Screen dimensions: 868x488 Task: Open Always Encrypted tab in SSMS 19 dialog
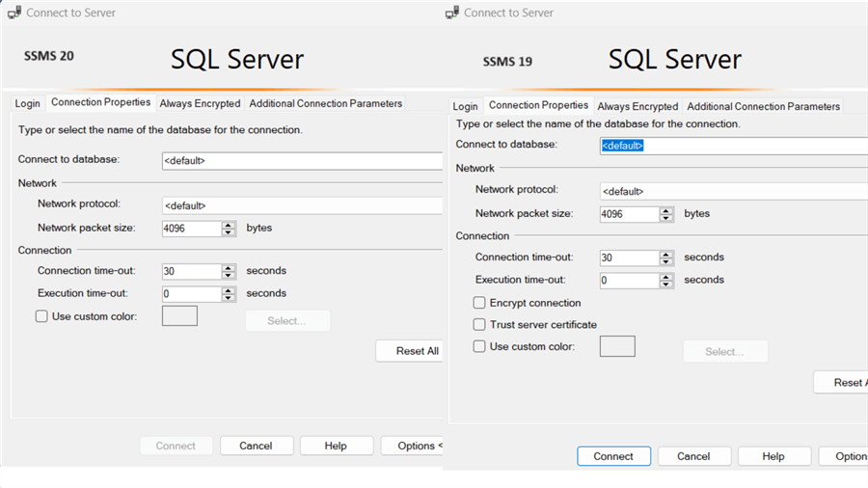637,107
